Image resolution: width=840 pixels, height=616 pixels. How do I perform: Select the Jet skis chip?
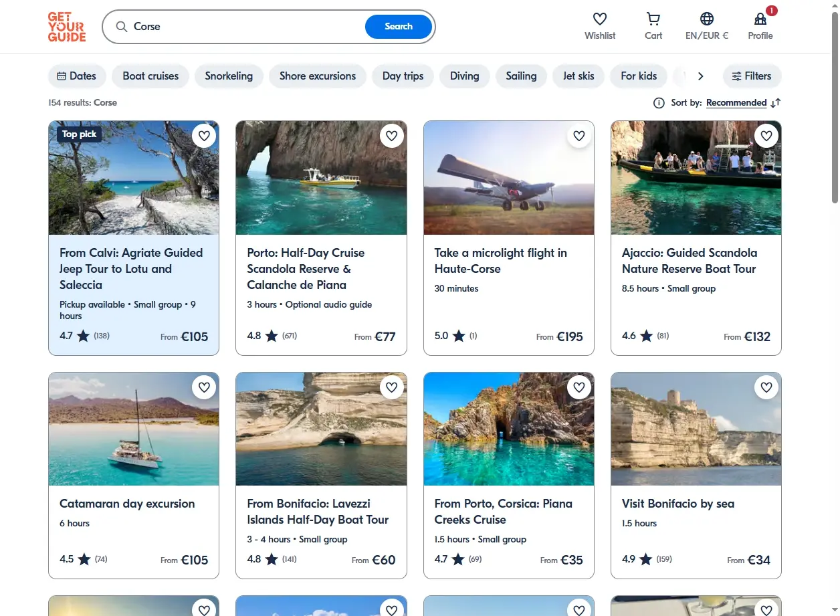579,76
